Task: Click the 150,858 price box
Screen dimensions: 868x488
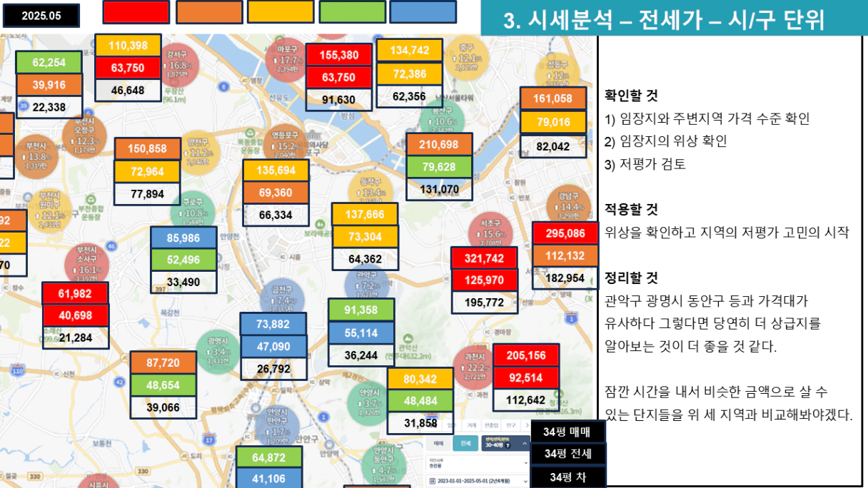Action: (x=148, y=149)
